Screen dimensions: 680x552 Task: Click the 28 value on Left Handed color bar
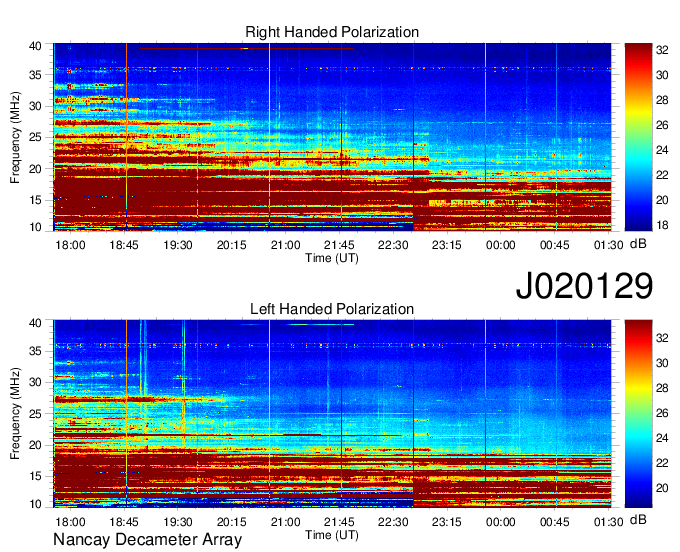click(x=662, y=388)
